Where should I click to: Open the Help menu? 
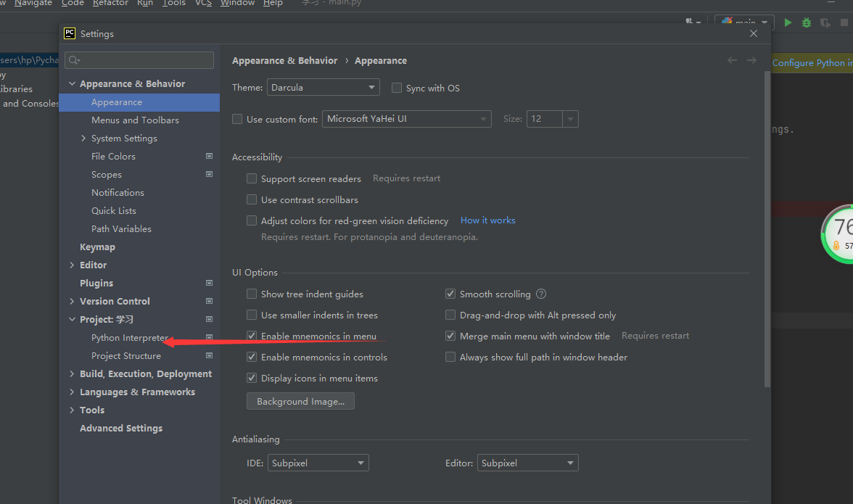[273, 3]
